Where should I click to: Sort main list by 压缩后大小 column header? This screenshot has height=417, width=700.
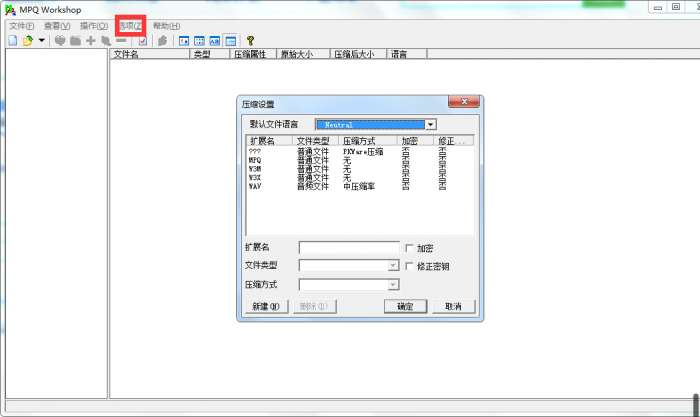tap(358, 54)
